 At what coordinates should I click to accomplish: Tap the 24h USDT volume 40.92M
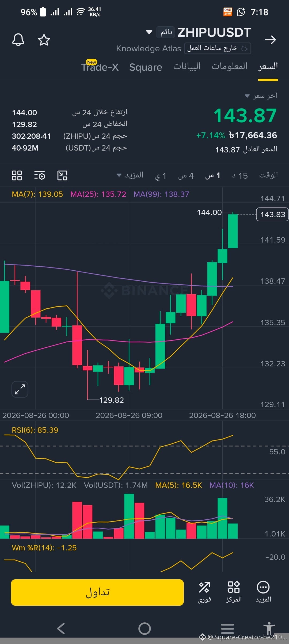pyautogui.click(x=25, y=148)
